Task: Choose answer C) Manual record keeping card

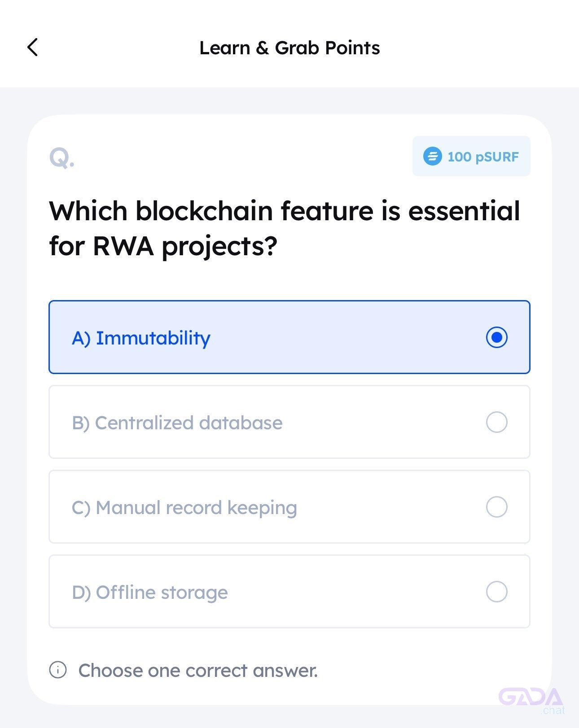Action: tap(289, 506)
